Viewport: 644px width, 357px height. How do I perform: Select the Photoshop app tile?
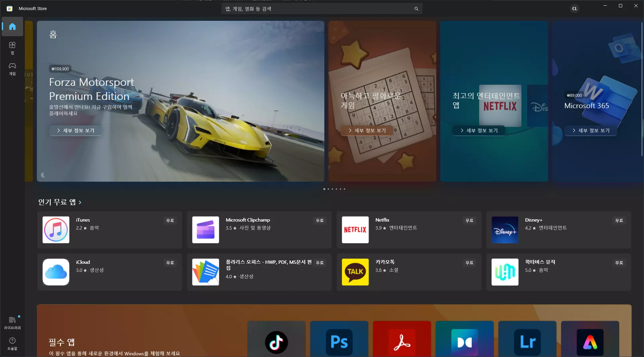point(339,339)
